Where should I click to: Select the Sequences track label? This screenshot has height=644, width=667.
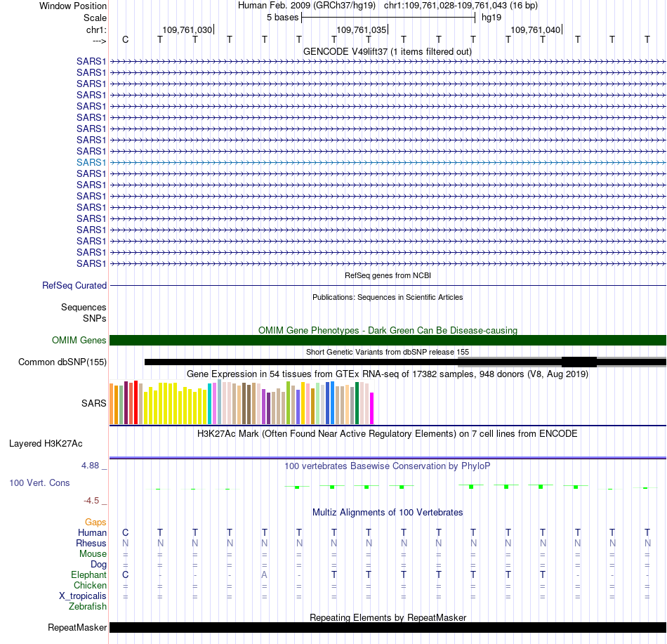click(x=84, y=307)
